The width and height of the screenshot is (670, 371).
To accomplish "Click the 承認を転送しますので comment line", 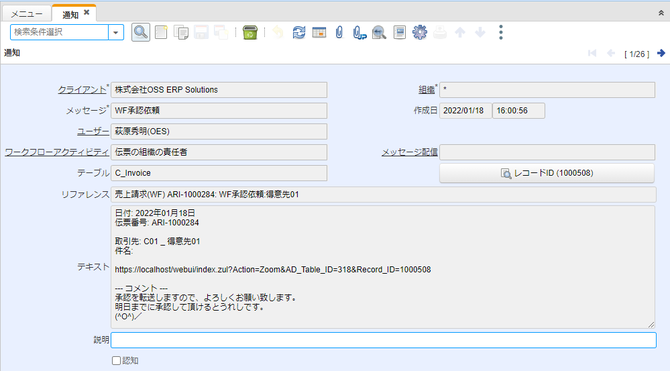I will (206, 297).
